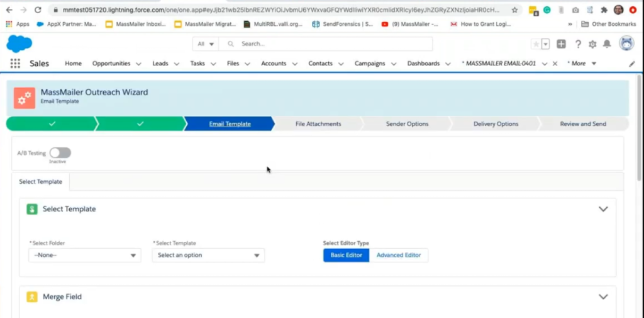Bookmark this page with the star icon
644x318 pixels.
[514, 10]
